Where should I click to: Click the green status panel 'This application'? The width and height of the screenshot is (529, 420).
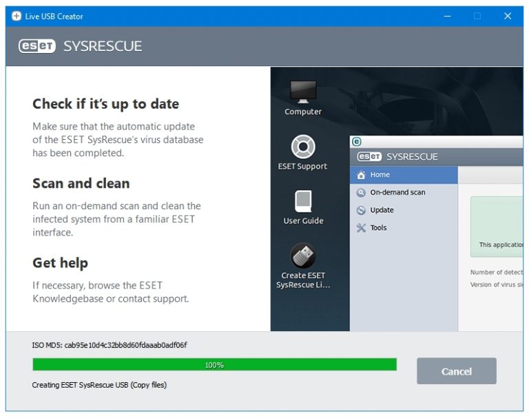(x=497, y=227)
